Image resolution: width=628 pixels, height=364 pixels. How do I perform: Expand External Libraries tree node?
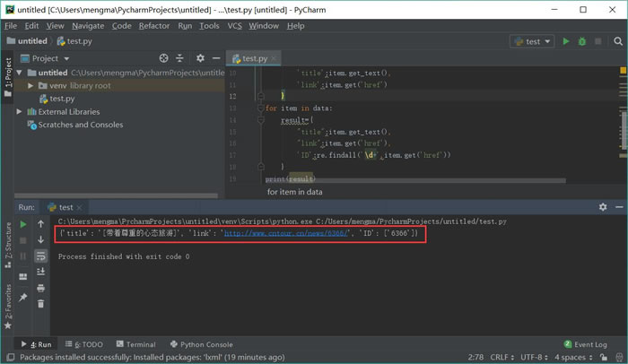tap(20, 112)
